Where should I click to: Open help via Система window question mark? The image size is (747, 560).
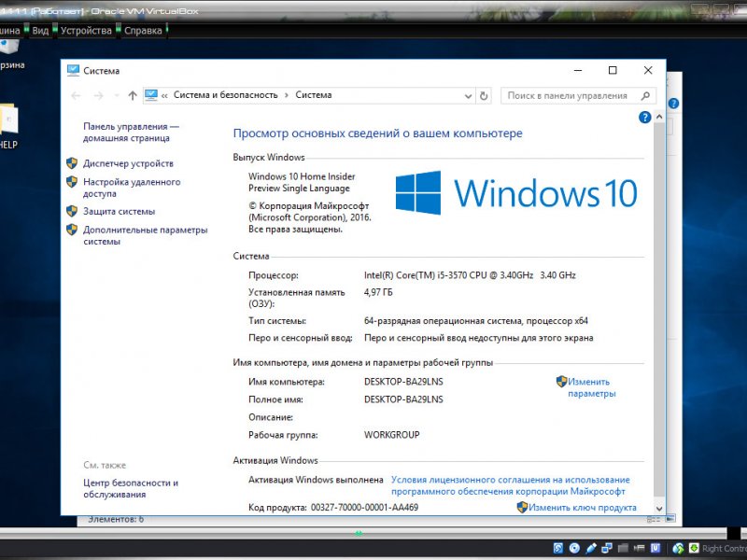pos(644,118)
